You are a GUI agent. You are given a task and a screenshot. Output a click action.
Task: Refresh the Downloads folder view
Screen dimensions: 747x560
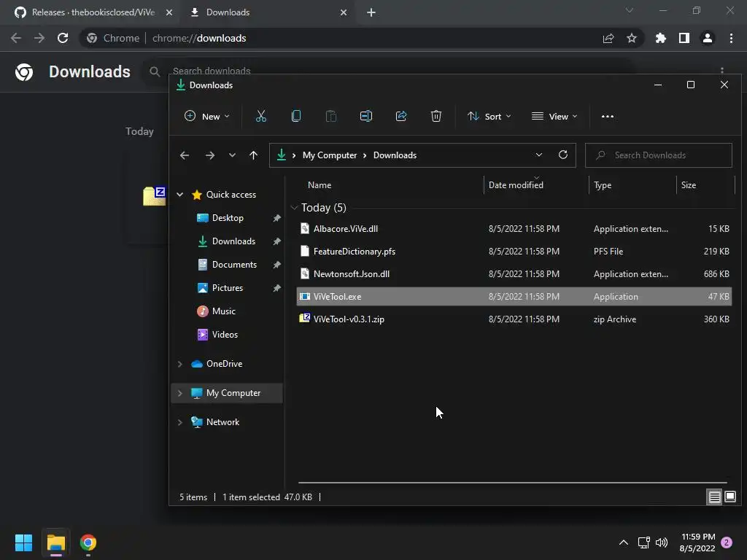click(x=562, y=155)
